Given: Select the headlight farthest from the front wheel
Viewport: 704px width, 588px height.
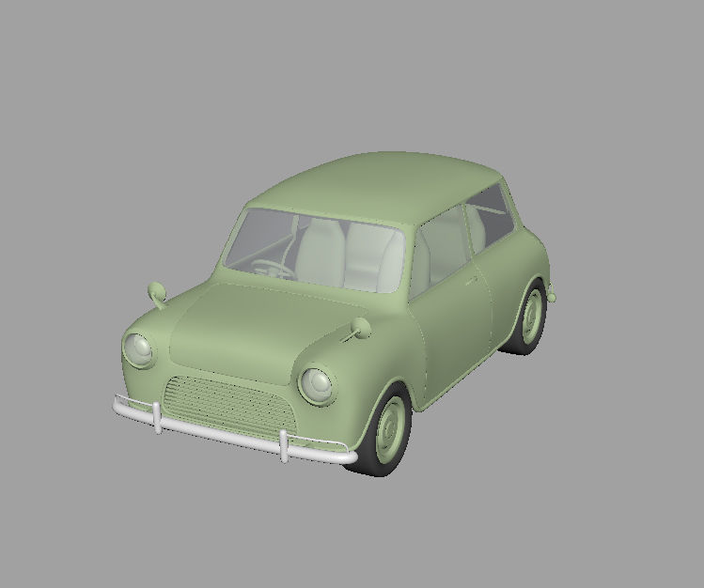Looking at the screenshot, I should [x=138, y=350].
